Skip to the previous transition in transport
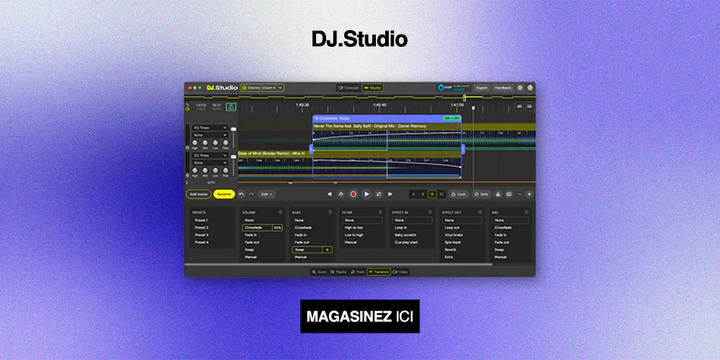Screen dimensions: 720x360 coord(330,194)
